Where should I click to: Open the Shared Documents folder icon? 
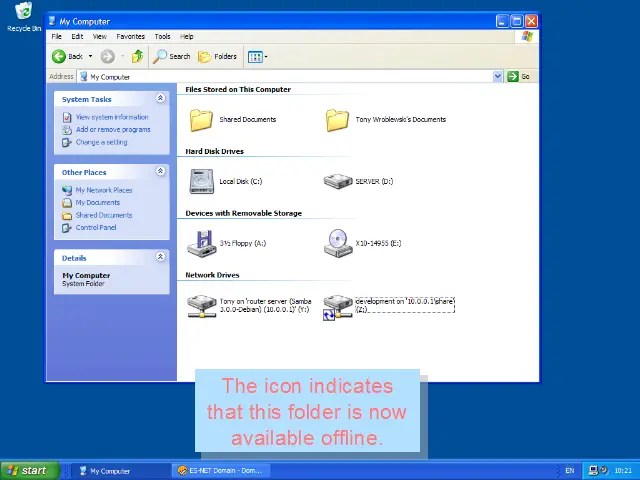(x=202, y=120)
